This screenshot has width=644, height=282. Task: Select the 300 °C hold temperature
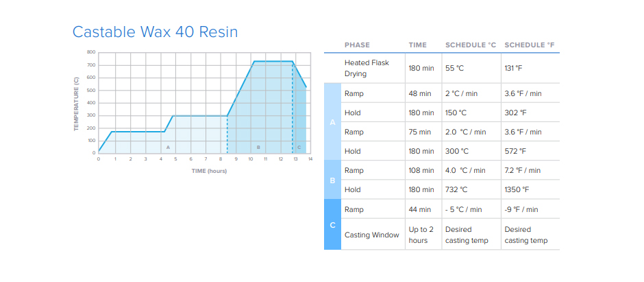[x=457, y=151]
